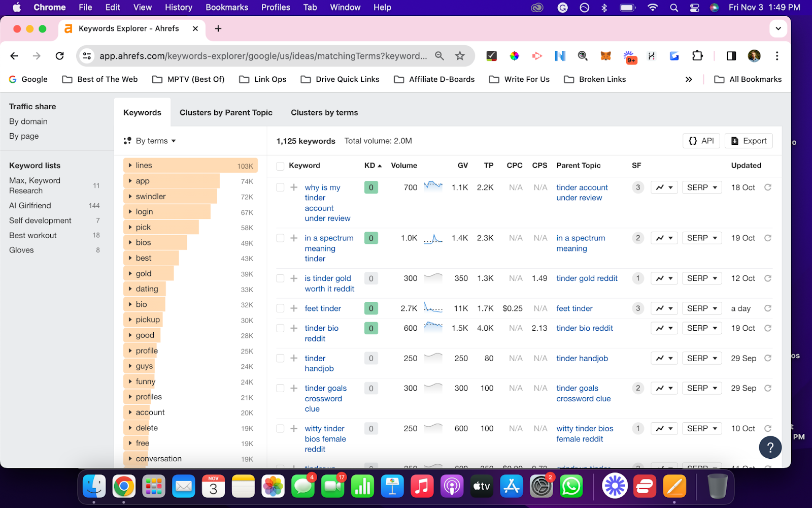Open the "tinder gold reddit" parent topic link
The width and height of the screenshot is (812, 508).
tap(586, 278)
